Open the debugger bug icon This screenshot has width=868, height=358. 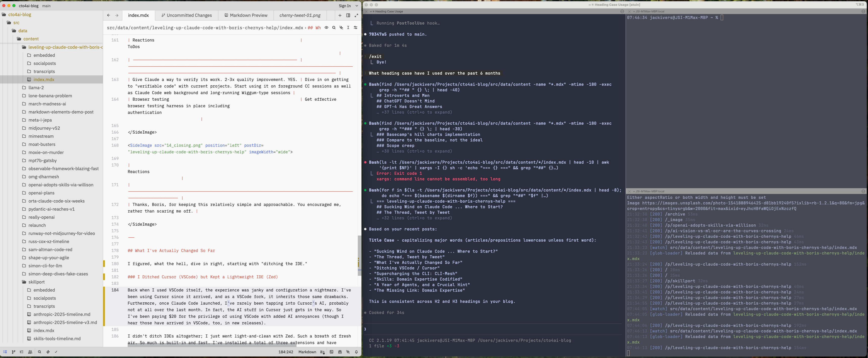[x=340, y=352]
